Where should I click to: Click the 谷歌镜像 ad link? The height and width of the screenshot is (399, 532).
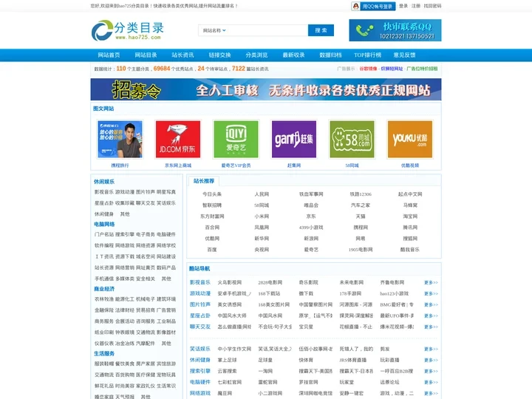coord(368,69)
